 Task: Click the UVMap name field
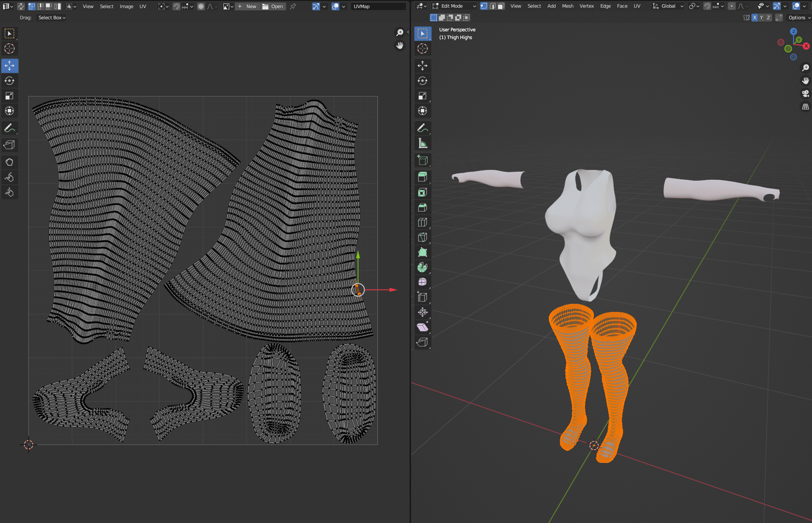click(x=377, y=6)
